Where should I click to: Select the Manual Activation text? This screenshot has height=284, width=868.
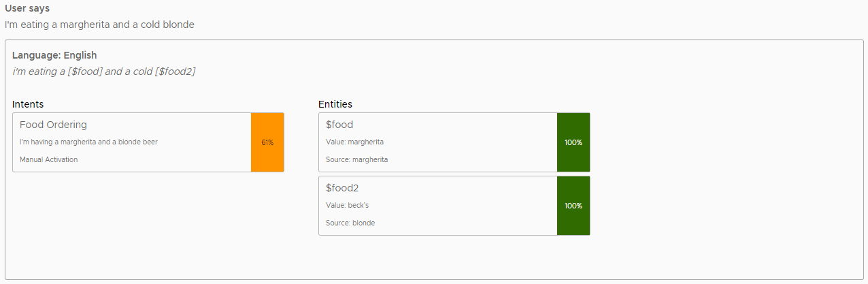pyautogui.click(x=48, y=159)
